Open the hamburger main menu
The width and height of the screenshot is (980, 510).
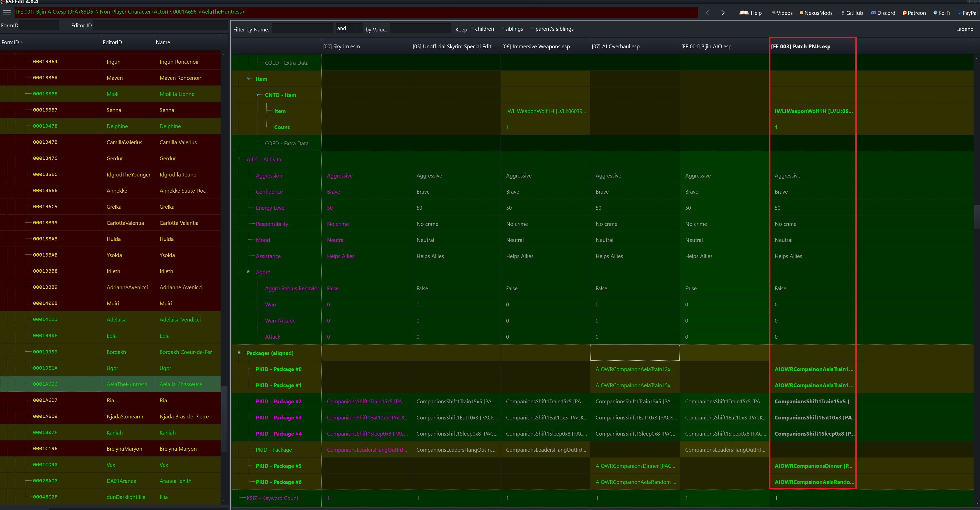coord(7,13)
